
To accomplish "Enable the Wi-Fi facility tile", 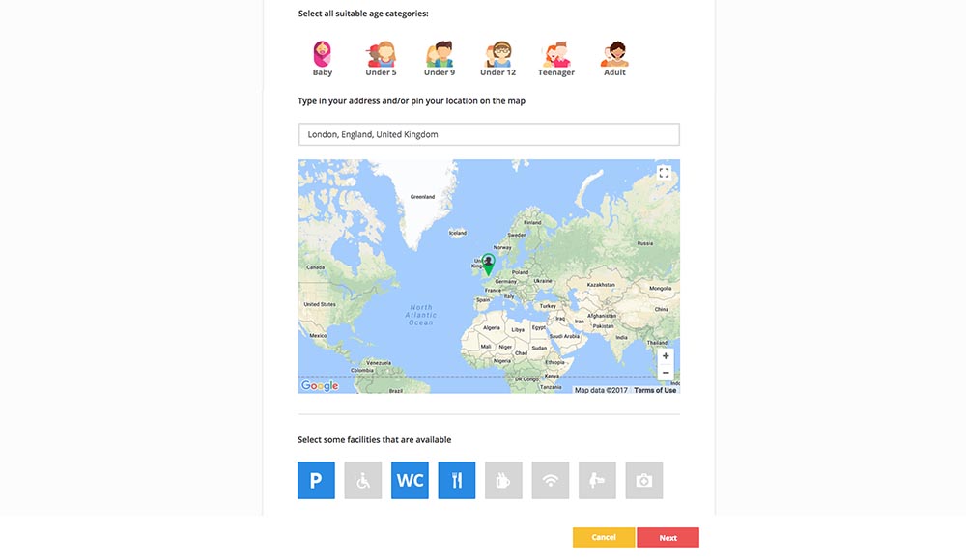I will [551, 480].
